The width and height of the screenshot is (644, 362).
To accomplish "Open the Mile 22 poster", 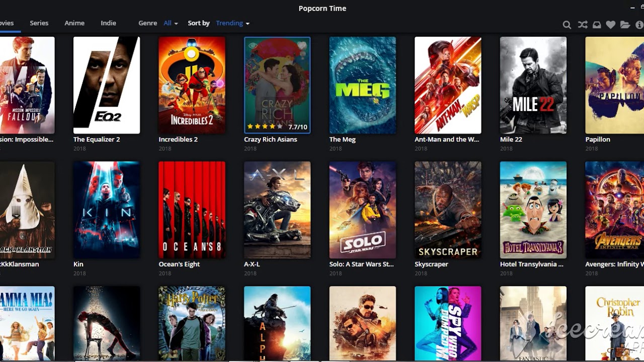I will click(x=533, y=85).
